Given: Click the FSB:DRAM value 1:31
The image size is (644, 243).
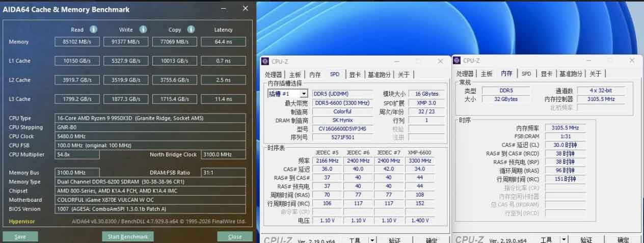Looking at the screenshot, I should (x=565, y=137).
